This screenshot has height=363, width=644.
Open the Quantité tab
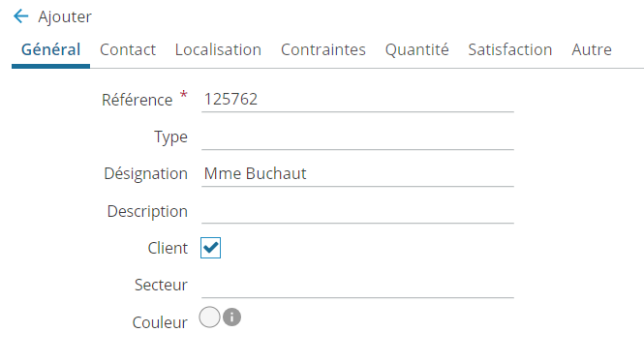[x=416, y=49]
